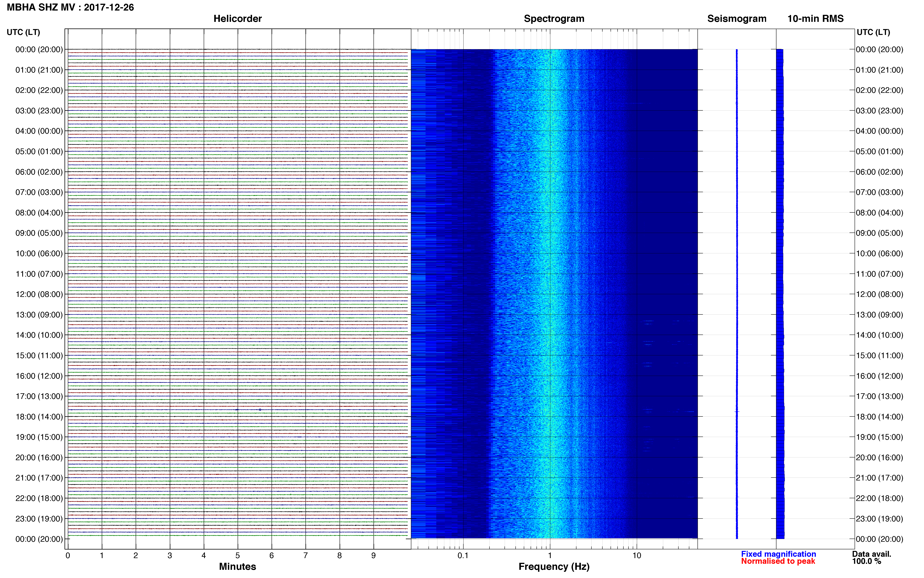Pick "06:00 (02:00)" on the helicorder time axis

coord(39,172)
